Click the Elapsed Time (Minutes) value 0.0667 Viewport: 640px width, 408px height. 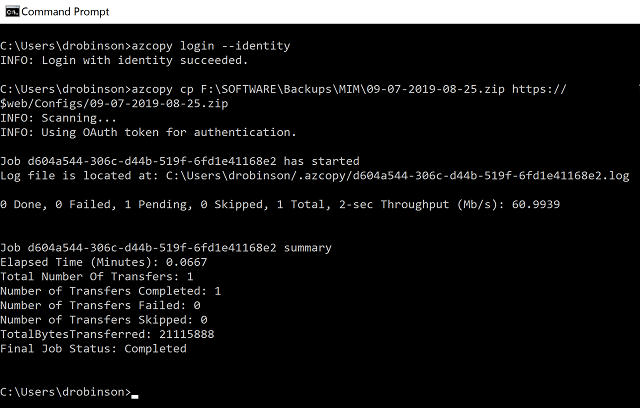[x=187, y=262]
